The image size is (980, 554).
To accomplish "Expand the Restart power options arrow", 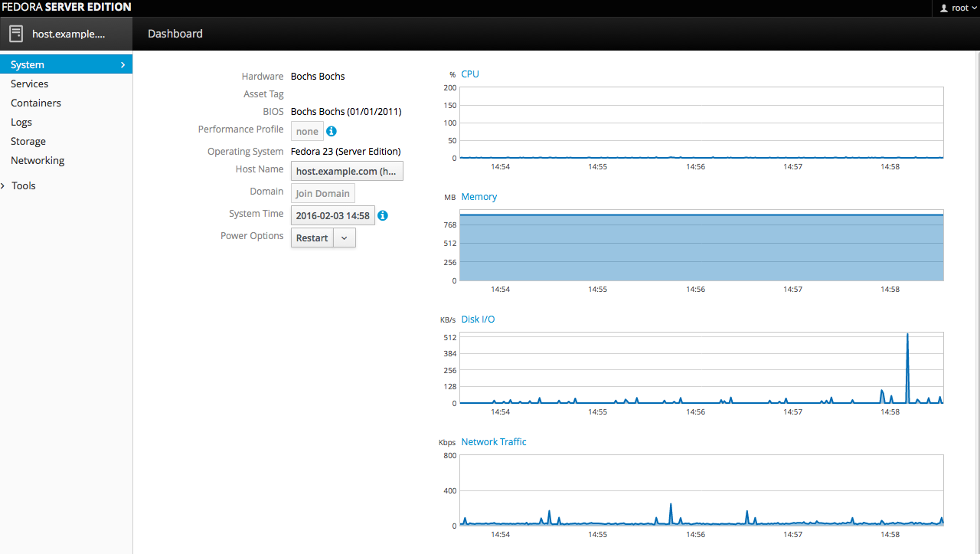I will point(345,238).
